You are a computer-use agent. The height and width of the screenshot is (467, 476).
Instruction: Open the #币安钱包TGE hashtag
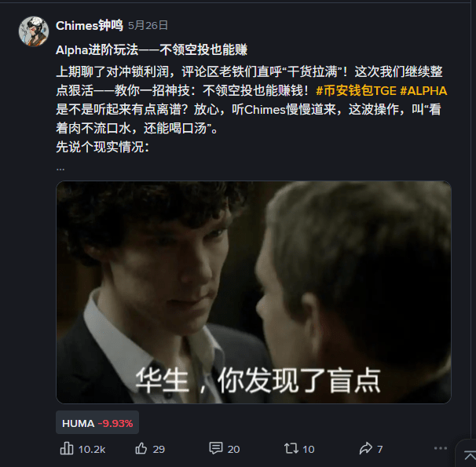356,91
